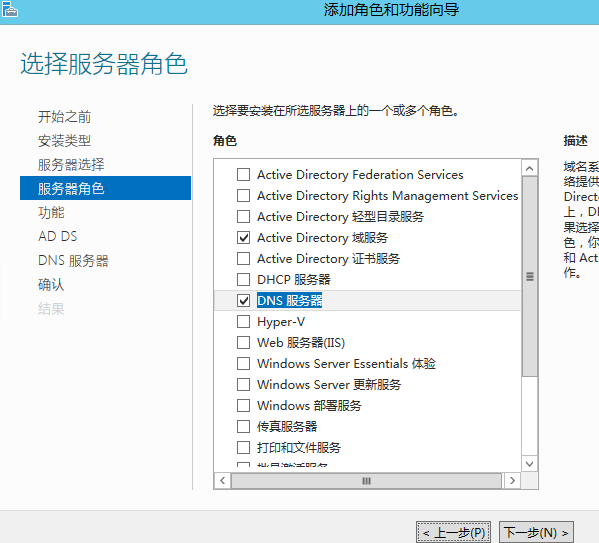Image resolution: width=599 pixels, height=543 pixels.
Task: Click the wizard icon in the title bar
Action: pos(9,9)
